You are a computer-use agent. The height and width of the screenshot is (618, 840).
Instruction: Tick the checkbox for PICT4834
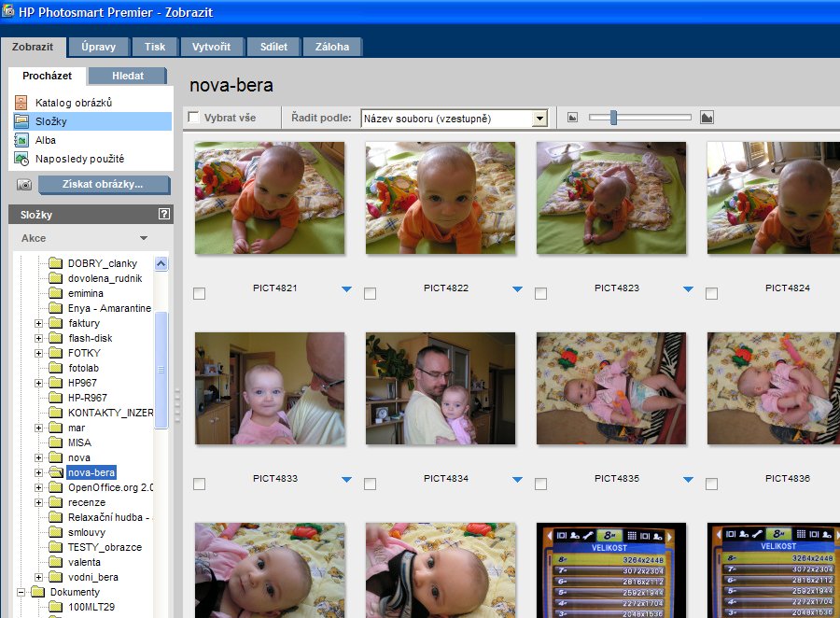pyautogui.click(x=370, y=485)
